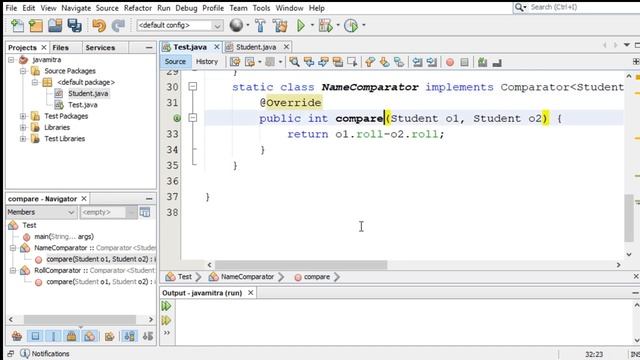
Task: Toggle Show Inherited Members in Navigator
Action: 17,336
